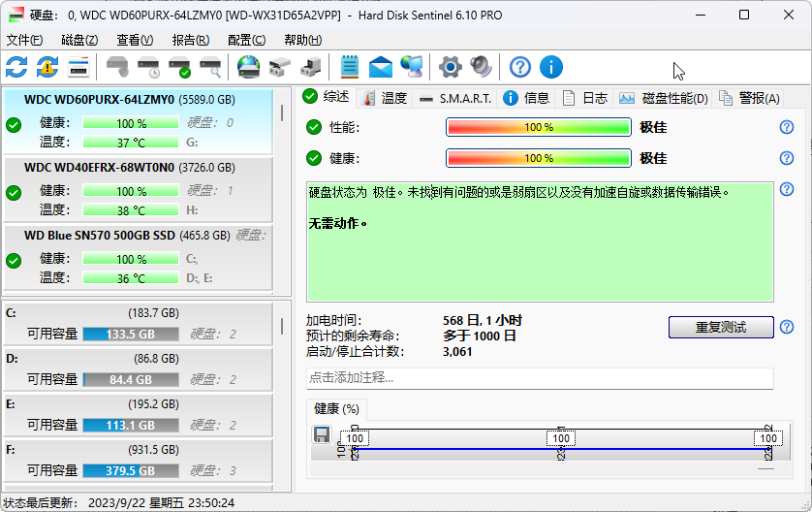
Task: Switch to the 综述 tab
Action: pos(327,97)
